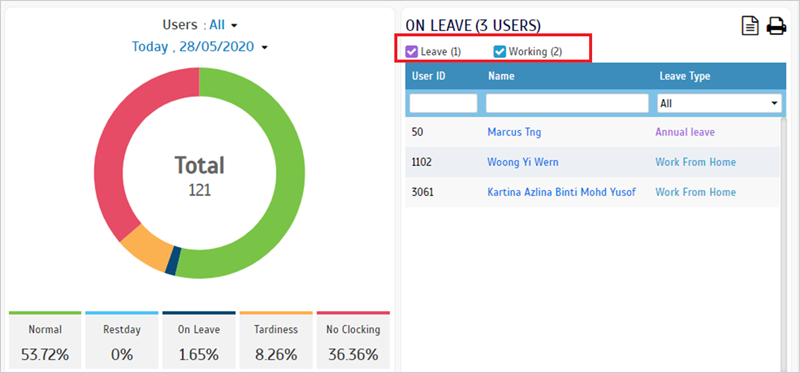Open Woong Yi Wern link
The width and height of the screenshot is (800, 373).
(x=523, y=162)
